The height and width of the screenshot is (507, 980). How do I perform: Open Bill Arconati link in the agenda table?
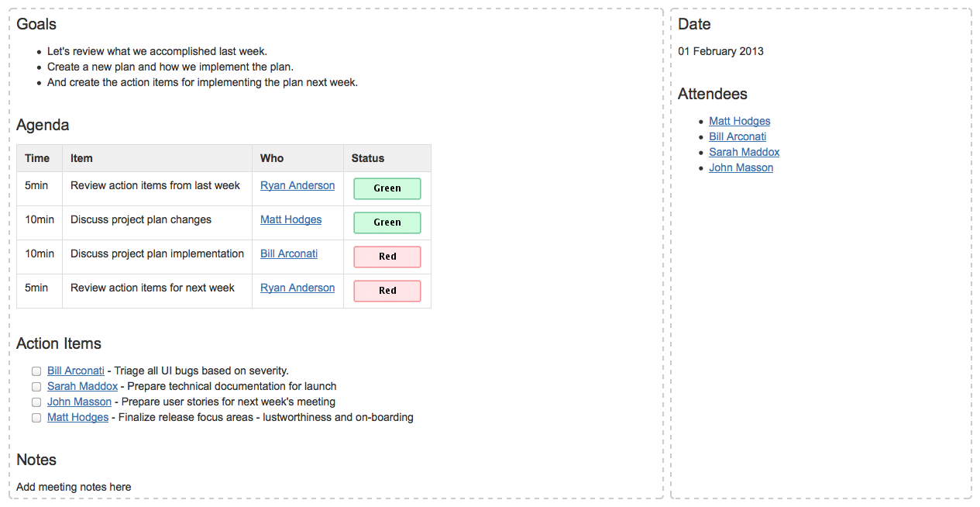[289, 254]
